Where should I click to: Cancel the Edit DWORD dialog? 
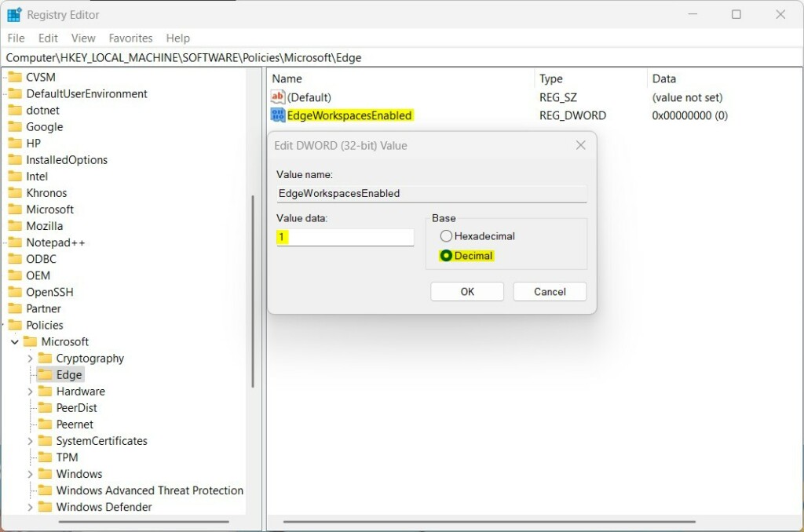550,292
